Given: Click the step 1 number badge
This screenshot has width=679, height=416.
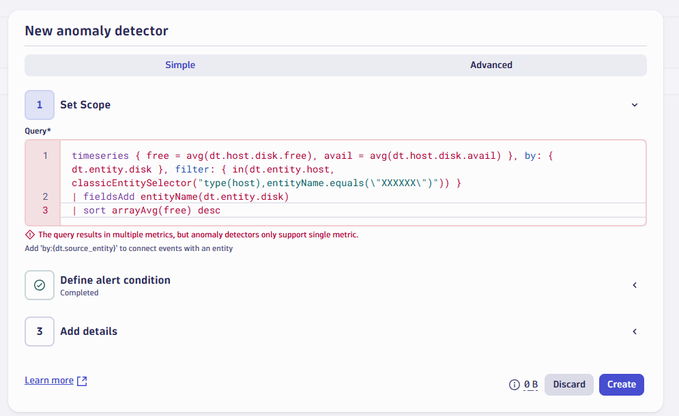Looking at the screenshot, I should tap(39, 105).
